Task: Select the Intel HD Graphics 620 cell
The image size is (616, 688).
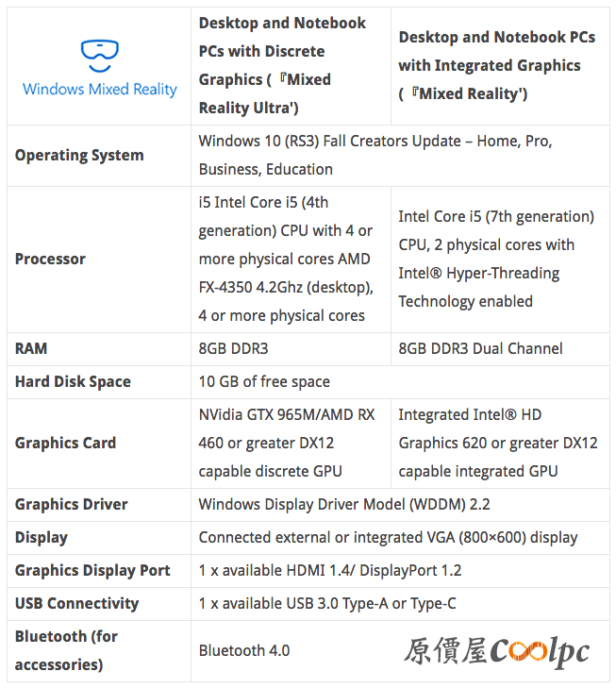Action: point(500,444)
